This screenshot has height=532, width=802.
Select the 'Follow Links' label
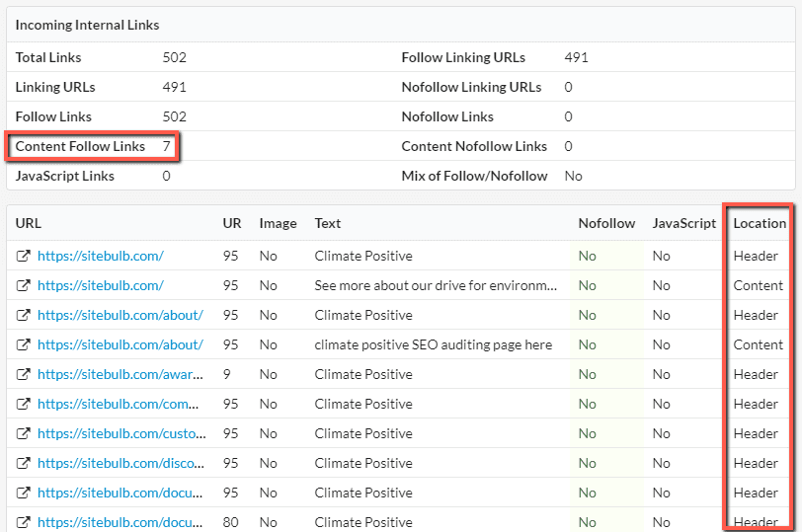tap(53, 116)
